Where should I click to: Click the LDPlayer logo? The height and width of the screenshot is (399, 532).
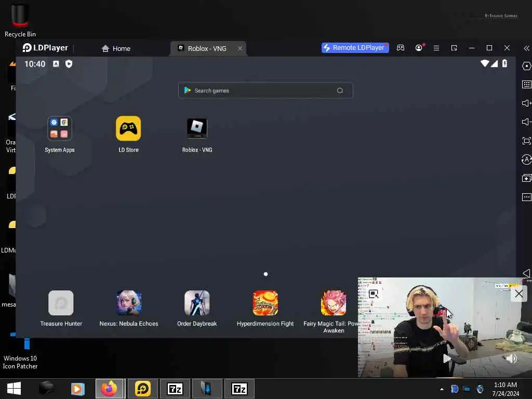coord(45,48)
